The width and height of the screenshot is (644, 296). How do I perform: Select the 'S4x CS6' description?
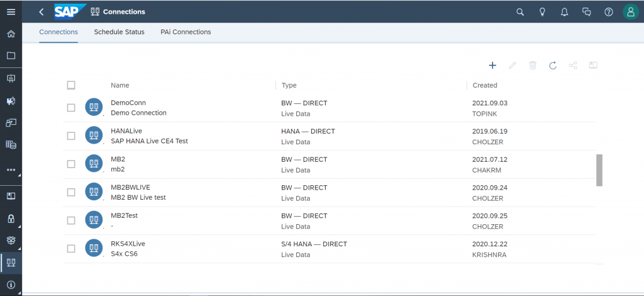tap(124, 254)
